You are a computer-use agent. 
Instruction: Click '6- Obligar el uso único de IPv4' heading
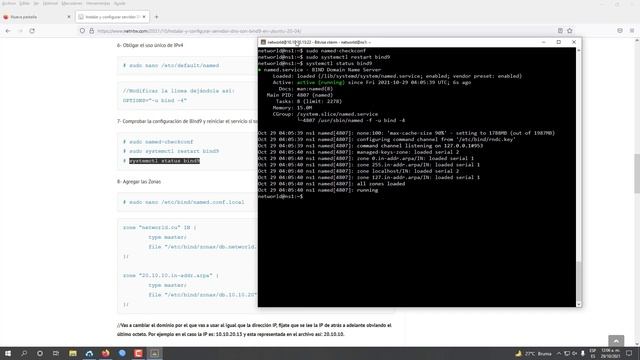[150, 45]
